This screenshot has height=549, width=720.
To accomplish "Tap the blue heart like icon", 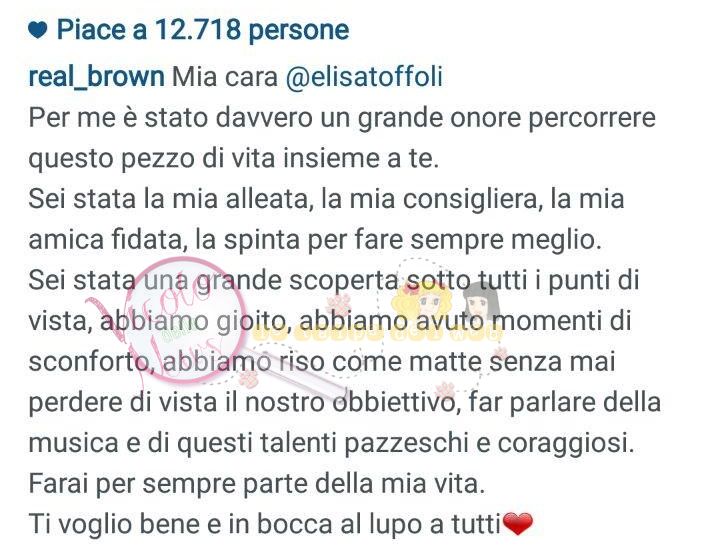I will (38, 30).
